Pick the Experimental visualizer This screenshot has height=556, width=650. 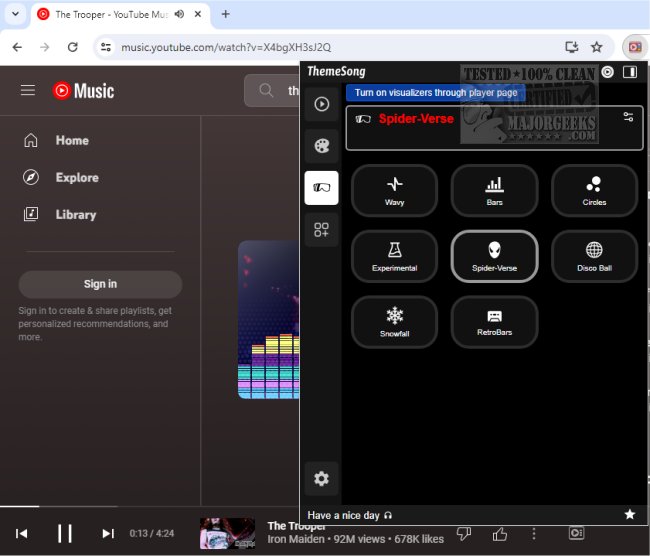[394, 256]
